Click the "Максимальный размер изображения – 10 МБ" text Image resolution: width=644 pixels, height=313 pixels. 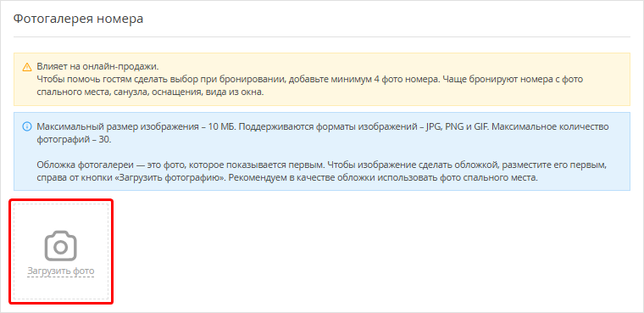136,126
